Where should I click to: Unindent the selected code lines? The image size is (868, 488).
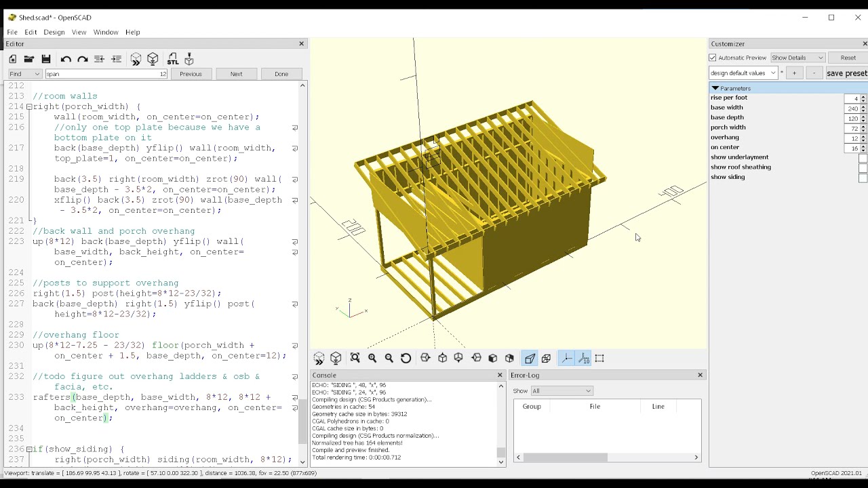click(99, 59)
